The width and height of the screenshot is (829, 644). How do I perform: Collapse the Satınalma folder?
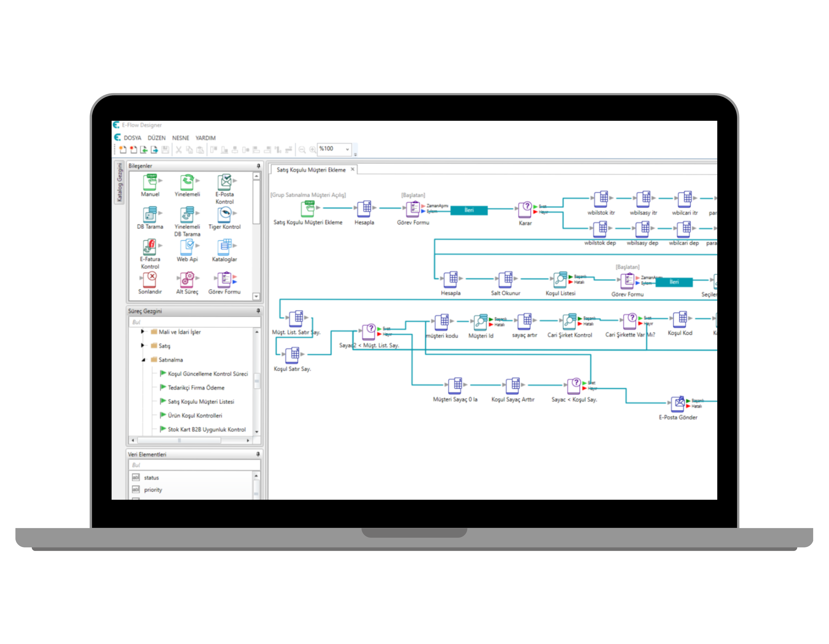coord(143,360)
